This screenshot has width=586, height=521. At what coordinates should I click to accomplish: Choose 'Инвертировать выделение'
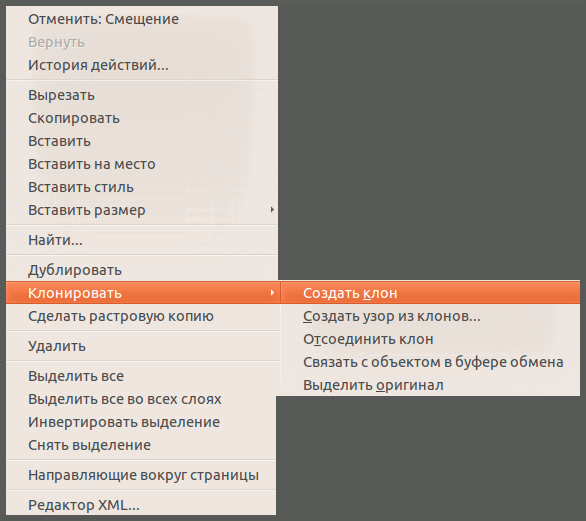pos(142,422)
